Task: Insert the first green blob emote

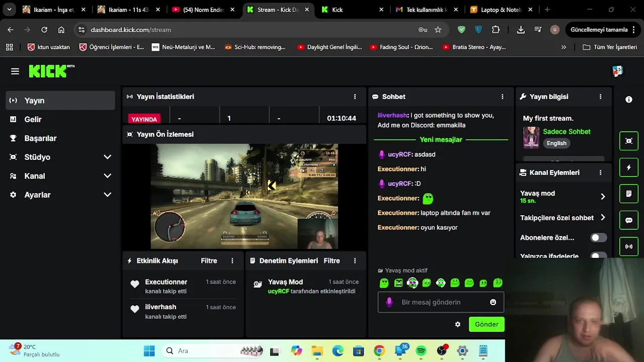Action: click(384, 283)
